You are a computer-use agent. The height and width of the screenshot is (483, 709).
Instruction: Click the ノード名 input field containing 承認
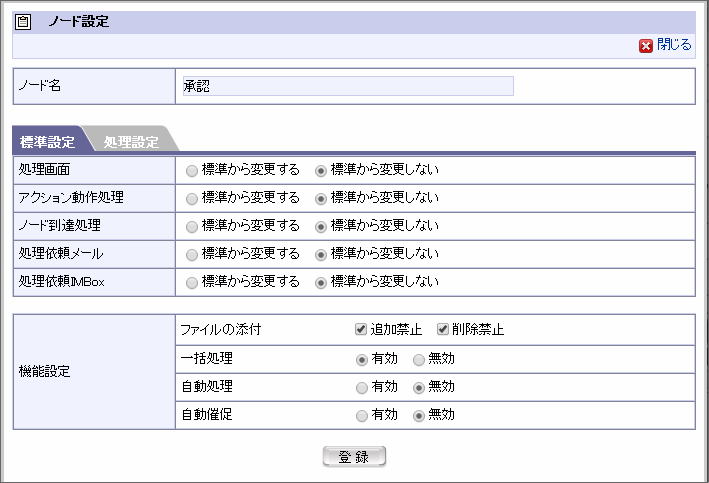click(x=348, y=86)
